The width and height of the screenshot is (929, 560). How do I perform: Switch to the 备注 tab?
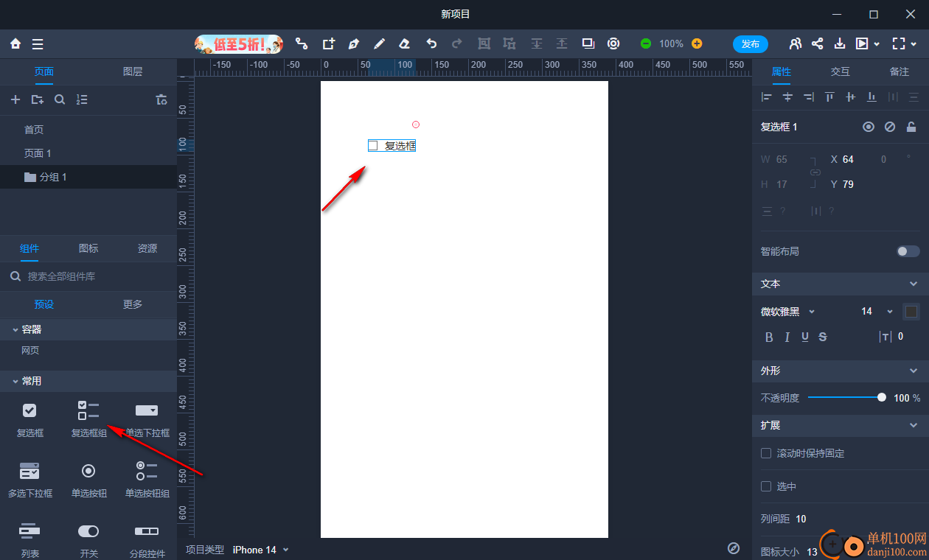pyautogui.click(x=900, y=71)
